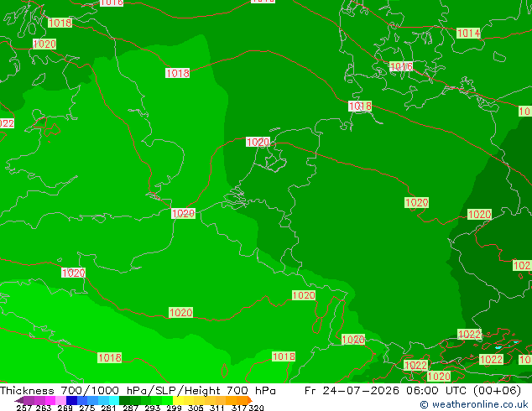Click the '1020' label over the northern Netherlands
Screen dimensions: 532x411
[x=258, y=142]
